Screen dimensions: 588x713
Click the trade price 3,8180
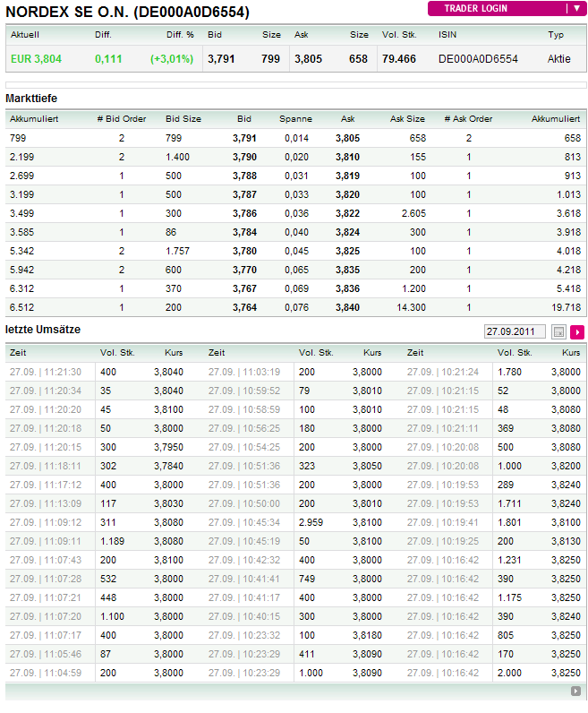367,635
